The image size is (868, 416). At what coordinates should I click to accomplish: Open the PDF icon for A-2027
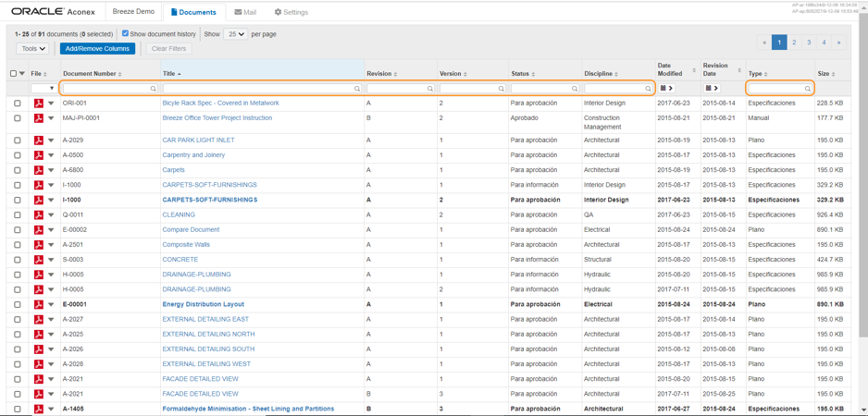pos(39,320)
